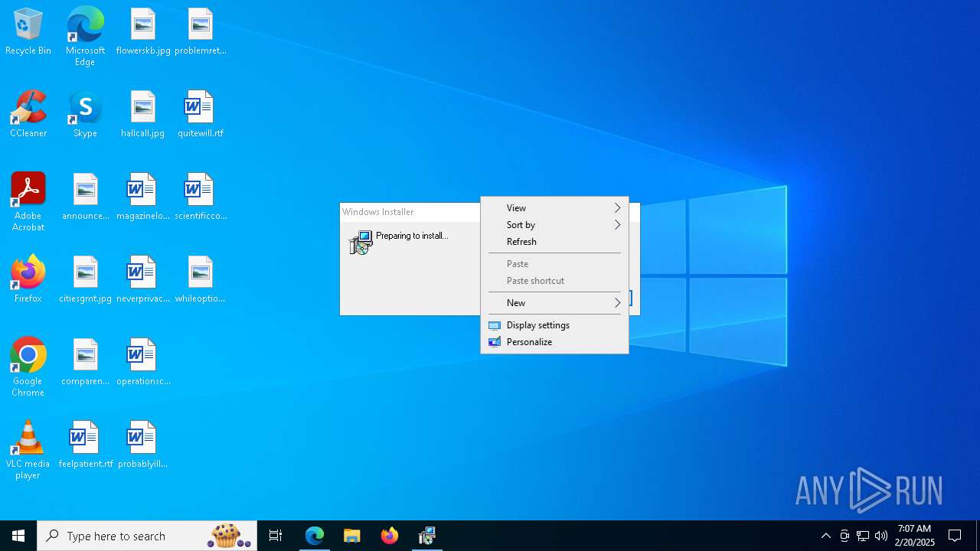The image size is (980, 551).
Task: Select the feelpatient.rtf document icon
Action: (x=85, y=445)
